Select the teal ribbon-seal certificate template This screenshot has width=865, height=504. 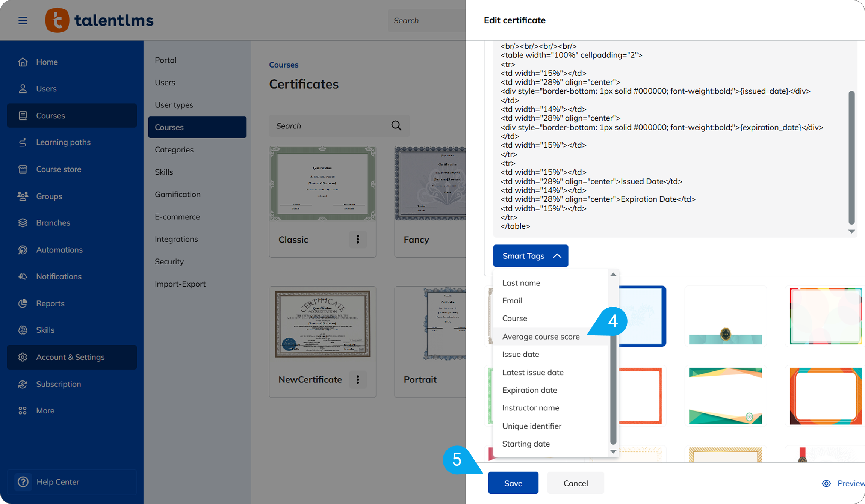pos(725,316)
